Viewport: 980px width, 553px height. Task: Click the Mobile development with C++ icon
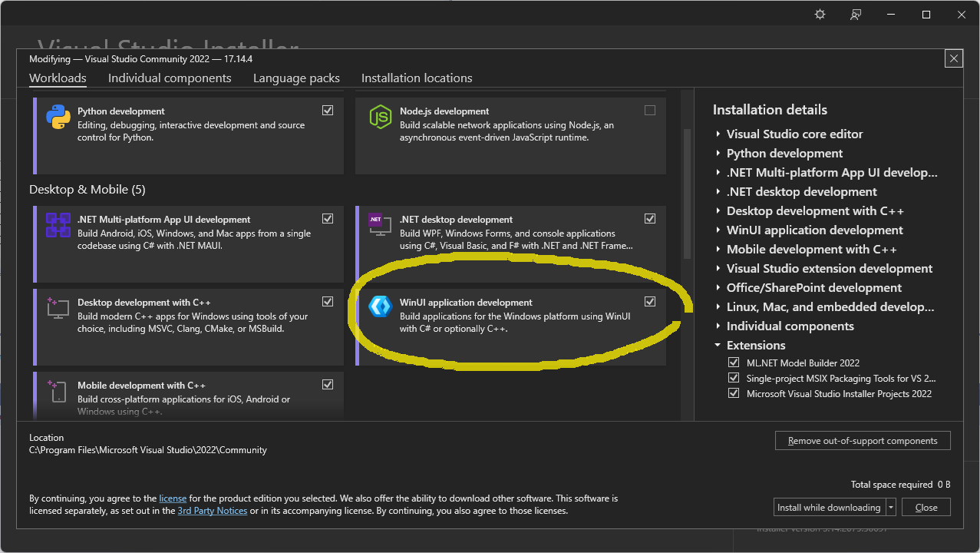[x=58, y=392]
